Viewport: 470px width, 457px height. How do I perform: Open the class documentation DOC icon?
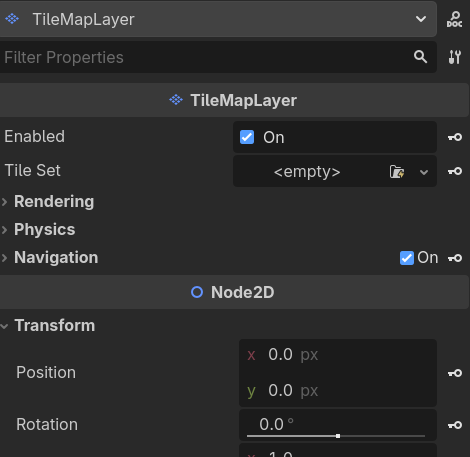(455, 19)
